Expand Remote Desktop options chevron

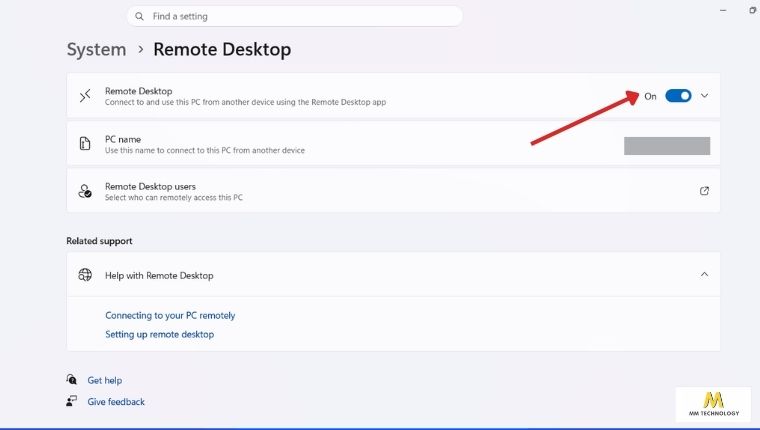click(704, 96)
